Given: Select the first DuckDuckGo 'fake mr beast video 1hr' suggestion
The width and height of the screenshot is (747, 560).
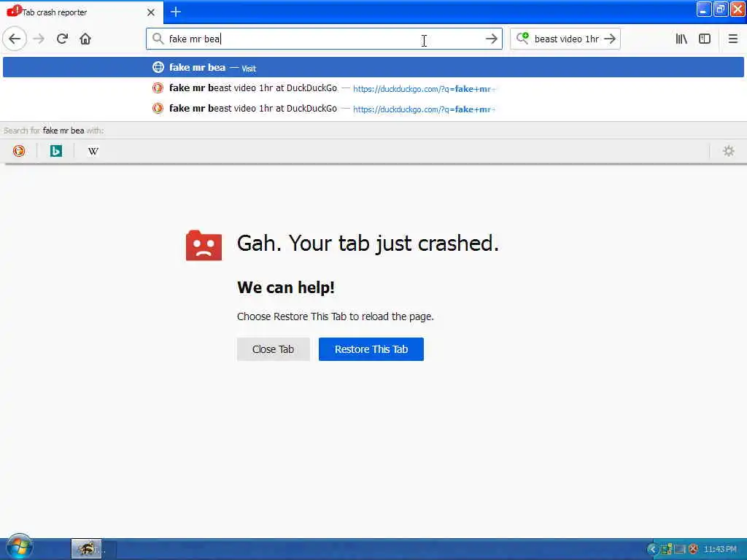Looking at the screenshot, I should (373, 88).
